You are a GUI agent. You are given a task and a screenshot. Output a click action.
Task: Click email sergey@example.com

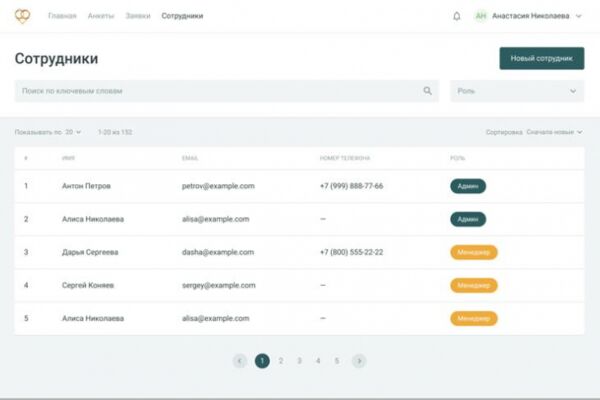[x=218, y=286]
